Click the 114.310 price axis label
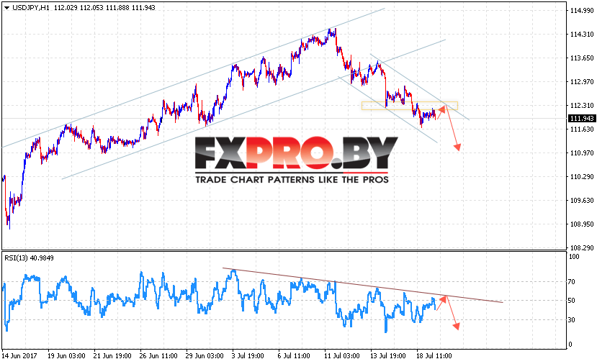597x364 pixels. pyautogui.click(x=582, y=35)
